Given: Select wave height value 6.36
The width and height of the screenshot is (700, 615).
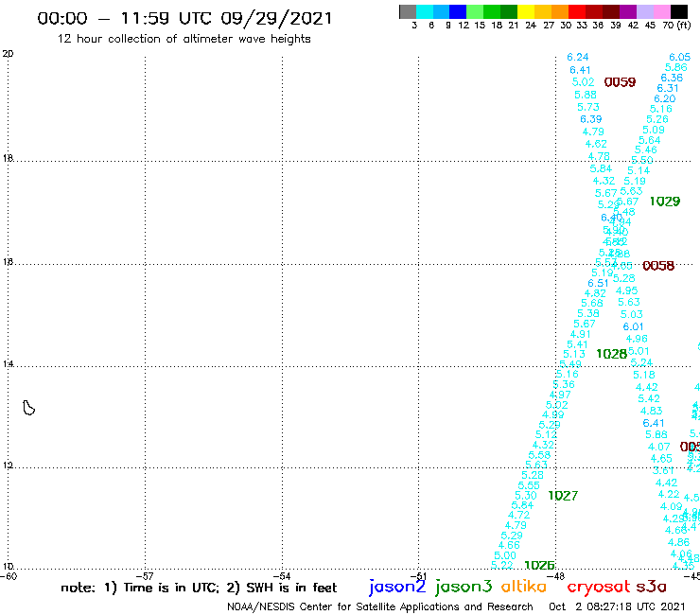Looking at the screenshot, I should 672,78.
